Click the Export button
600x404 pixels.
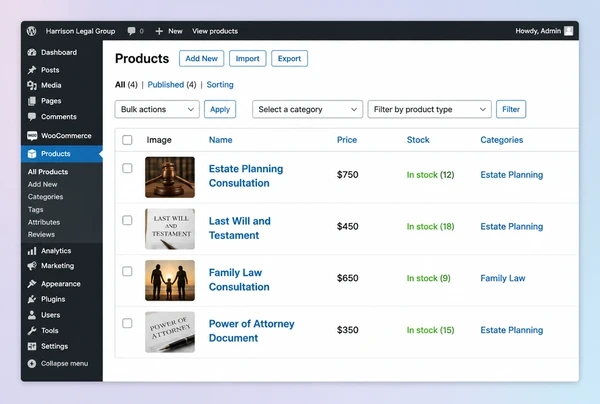[x=289, y=59]
